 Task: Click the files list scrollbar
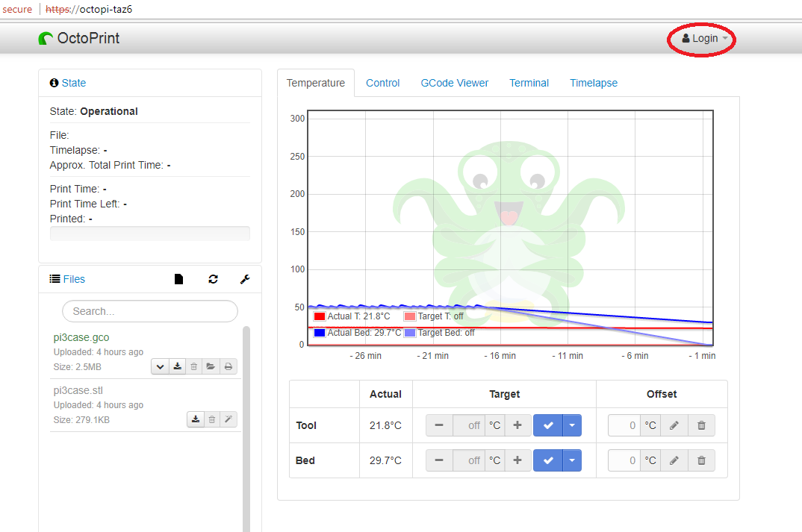[x=246, y=429]
